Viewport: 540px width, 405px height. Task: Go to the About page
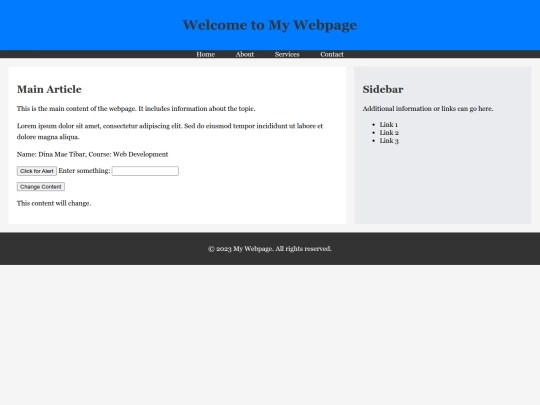click(245, 54)
